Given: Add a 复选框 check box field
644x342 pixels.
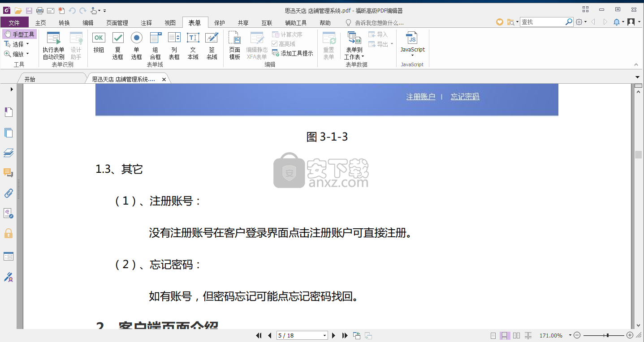Looking at the screenshot, I should click(x=118, y=46).
